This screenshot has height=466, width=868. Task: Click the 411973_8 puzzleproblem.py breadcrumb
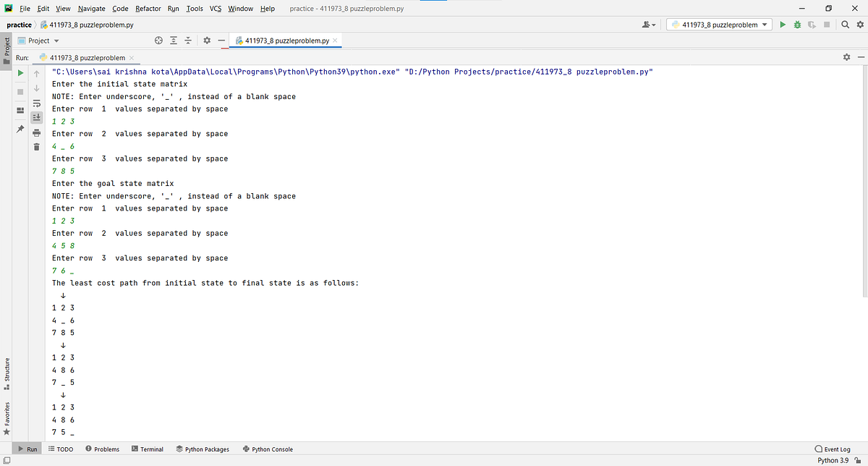pos(86,25)
